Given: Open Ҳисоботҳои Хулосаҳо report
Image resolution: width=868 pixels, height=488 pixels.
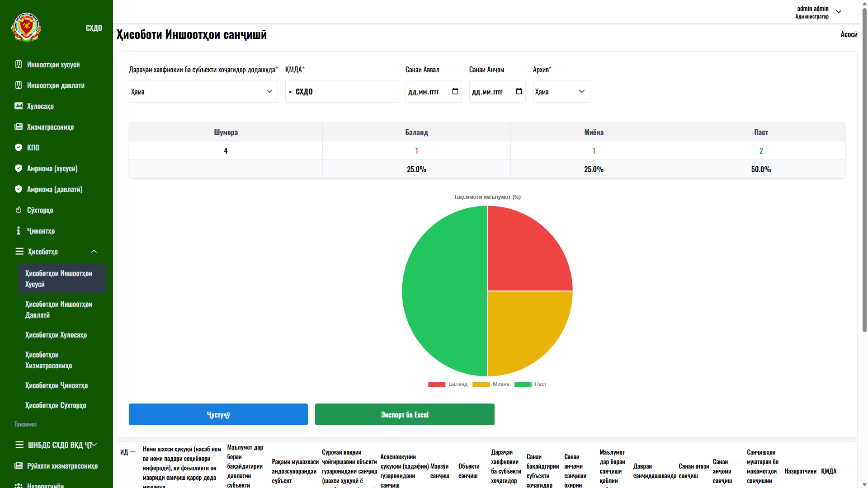Looking at the screenshot, I should pyautogui.click(x=61, y=334).
